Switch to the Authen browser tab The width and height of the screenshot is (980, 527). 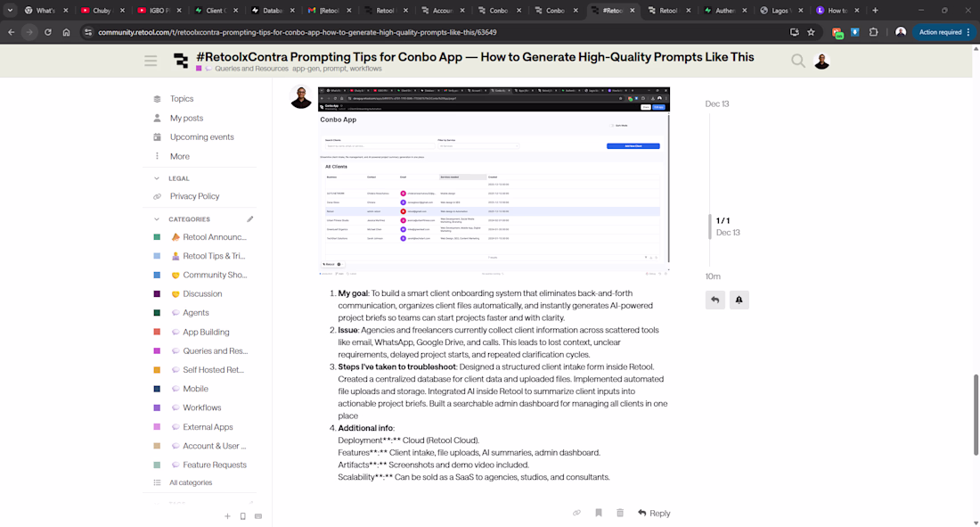725,11
